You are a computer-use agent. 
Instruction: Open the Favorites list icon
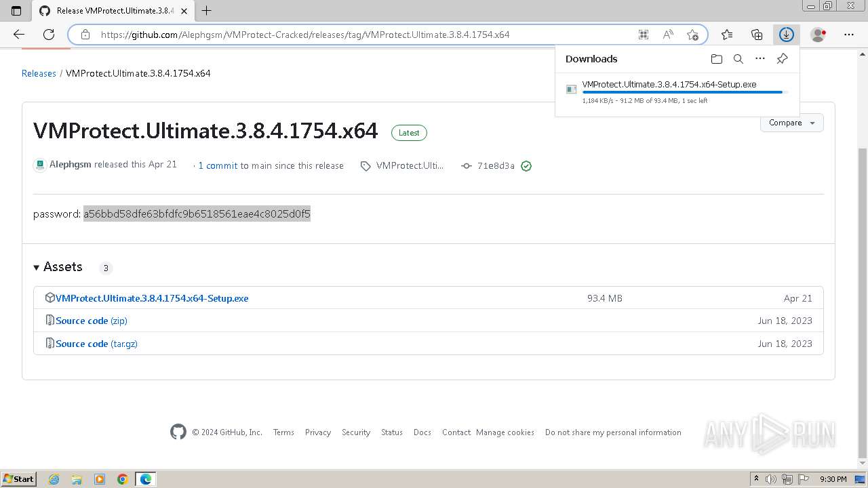(727, 35)
